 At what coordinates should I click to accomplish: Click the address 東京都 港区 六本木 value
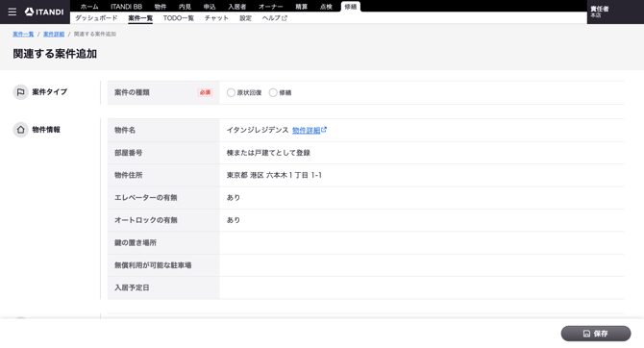click(x=274, y=175)
